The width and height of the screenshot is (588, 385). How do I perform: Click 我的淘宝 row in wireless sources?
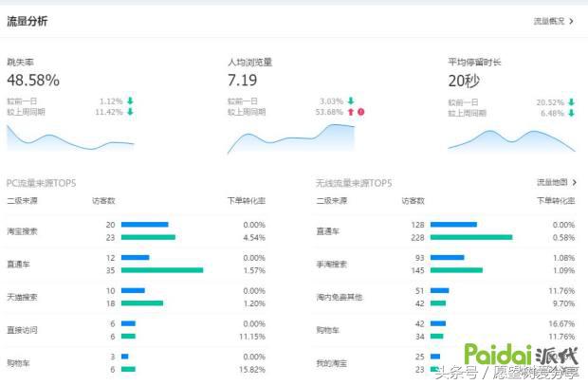446,363
